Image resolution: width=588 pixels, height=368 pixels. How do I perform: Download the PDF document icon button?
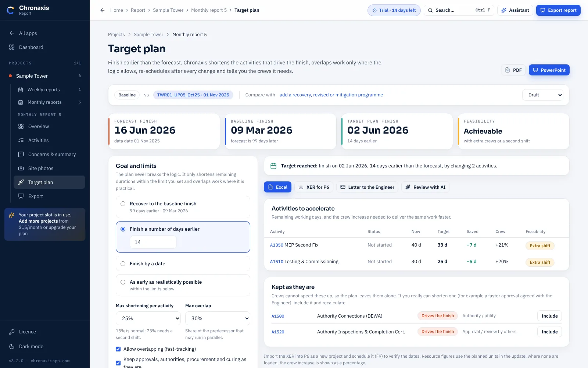click(513, 70)
